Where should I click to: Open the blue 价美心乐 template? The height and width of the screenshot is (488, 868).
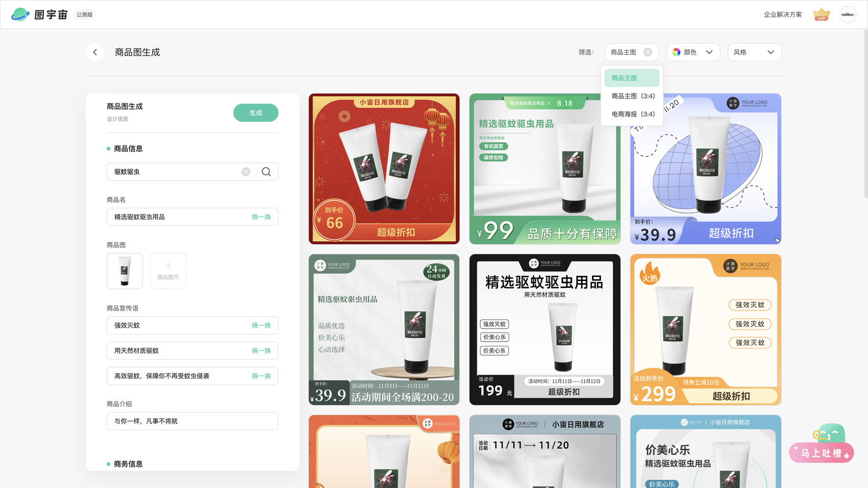click(705, 452)
